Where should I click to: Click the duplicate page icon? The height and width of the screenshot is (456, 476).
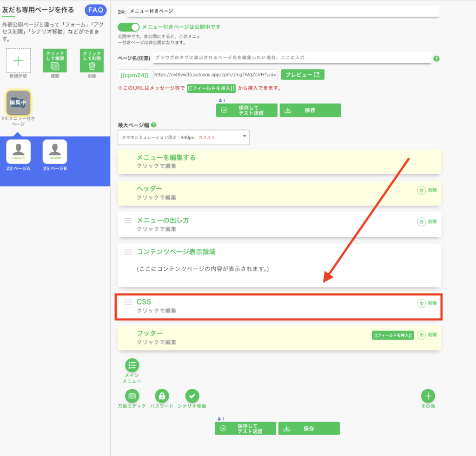pos(55,60)
